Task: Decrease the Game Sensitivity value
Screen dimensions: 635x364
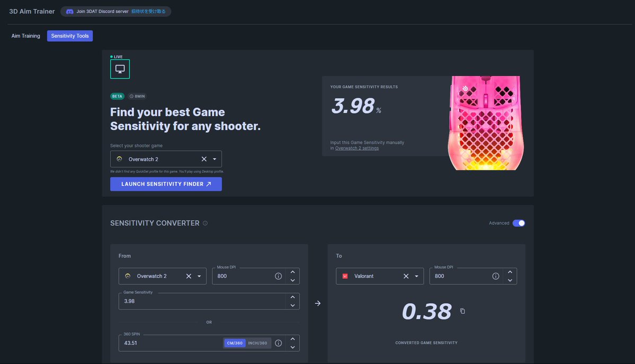Action: pyautogui.click(x=292, y=305)
